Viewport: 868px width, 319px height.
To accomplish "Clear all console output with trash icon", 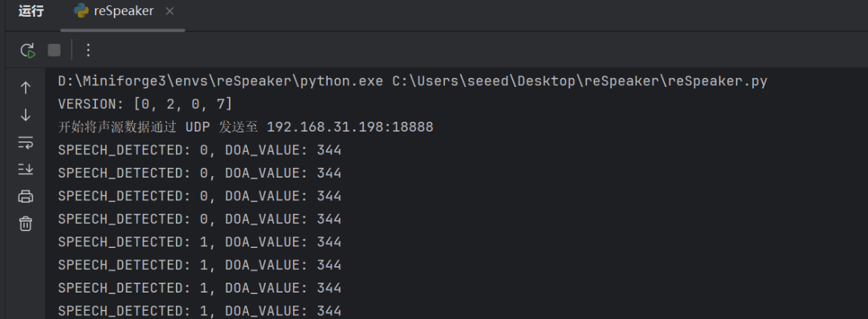I will click(26, 224).
